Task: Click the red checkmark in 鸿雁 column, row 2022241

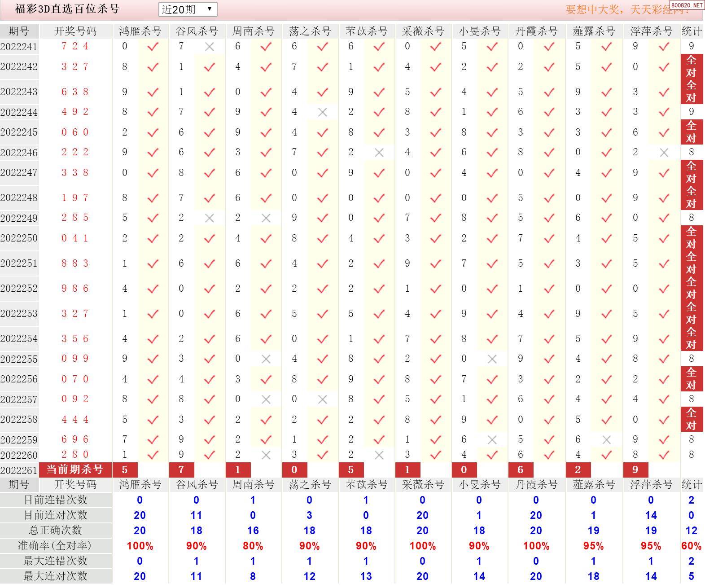Action: tap(153, 46)
